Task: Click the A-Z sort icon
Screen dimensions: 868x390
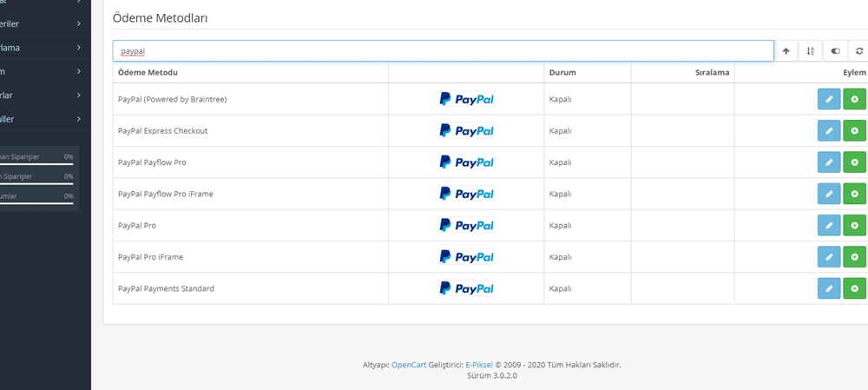Action: [811, 51]
